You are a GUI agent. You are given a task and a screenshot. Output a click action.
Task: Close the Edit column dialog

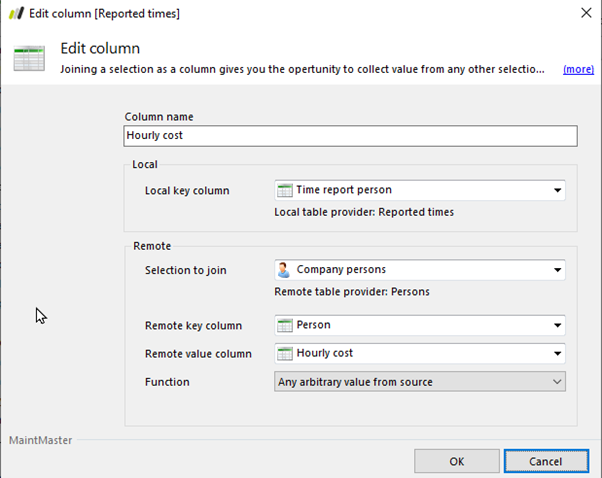point(586,13)
